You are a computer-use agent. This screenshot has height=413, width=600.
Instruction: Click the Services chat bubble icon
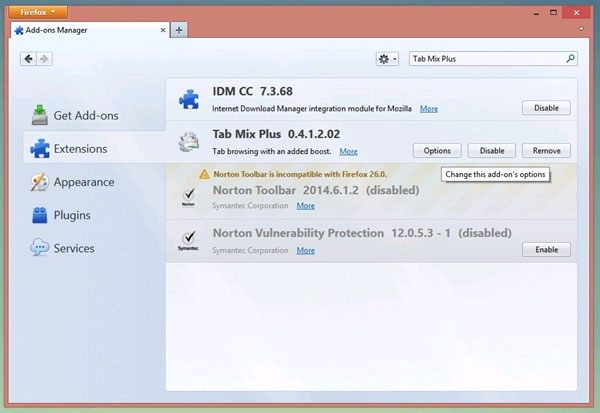click(40, 248)
